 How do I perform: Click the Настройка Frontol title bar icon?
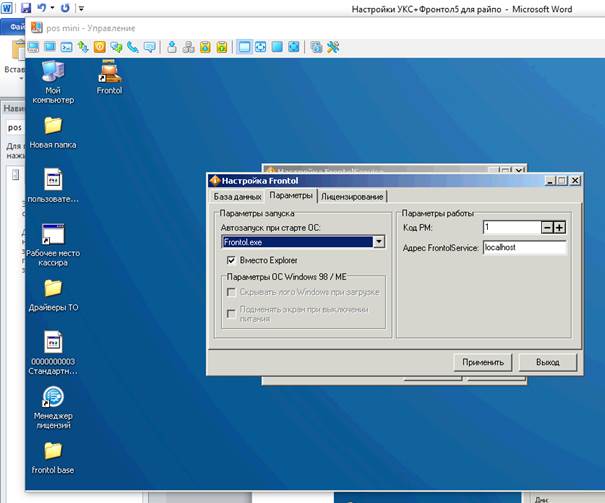tap(215, 181)
